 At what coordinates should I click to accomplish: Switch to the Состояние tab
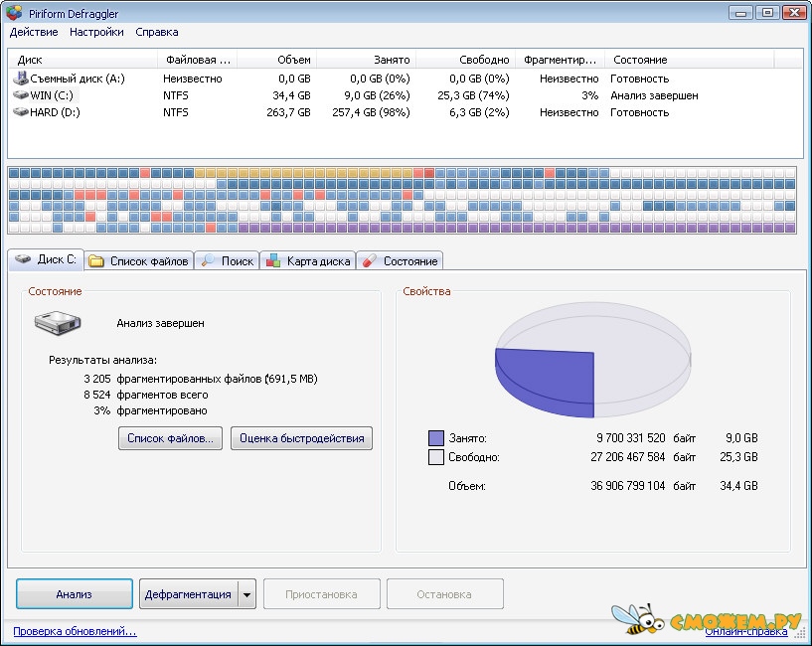point(400,261)
